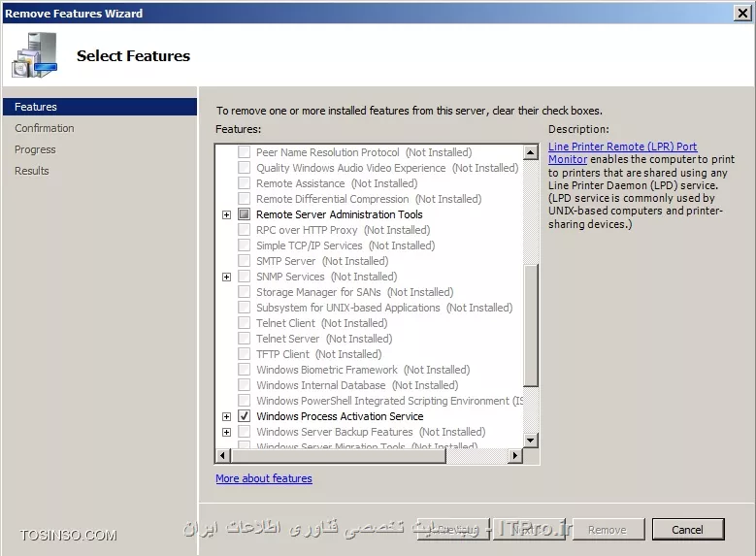Viewport: 756px width, 556px height.
Task: Toggle Telnet Server checkbox
Action: pyautogui.click(x=244, y=338)
